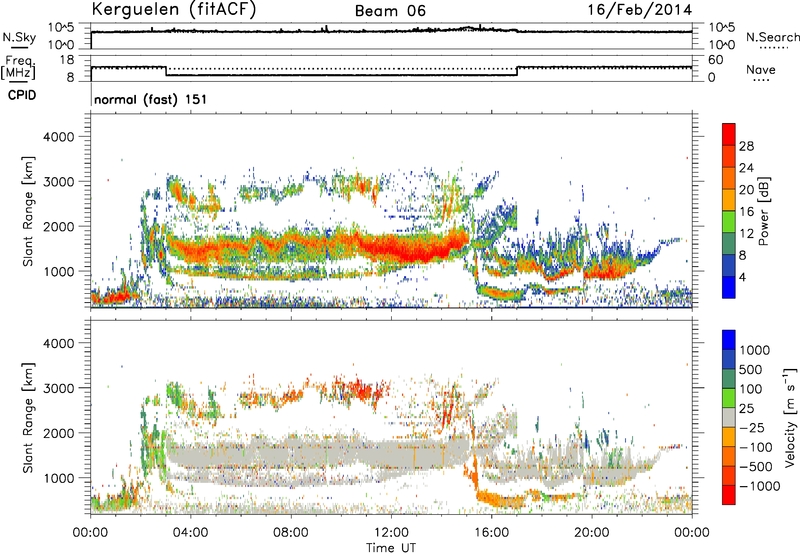This screenshot has width=800, height=554.
Task: Click the 'Time UT' axis label
Action: coord(391,548)
